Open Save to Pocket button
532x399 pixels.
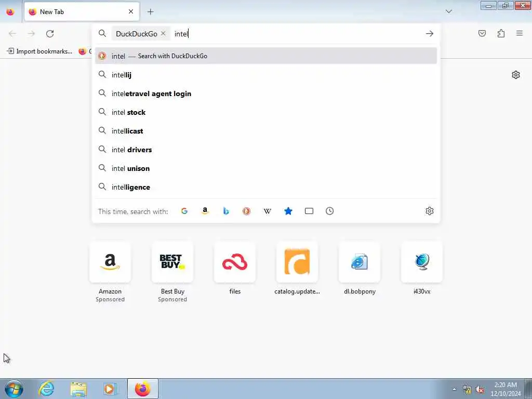click(x=482, y=33)
